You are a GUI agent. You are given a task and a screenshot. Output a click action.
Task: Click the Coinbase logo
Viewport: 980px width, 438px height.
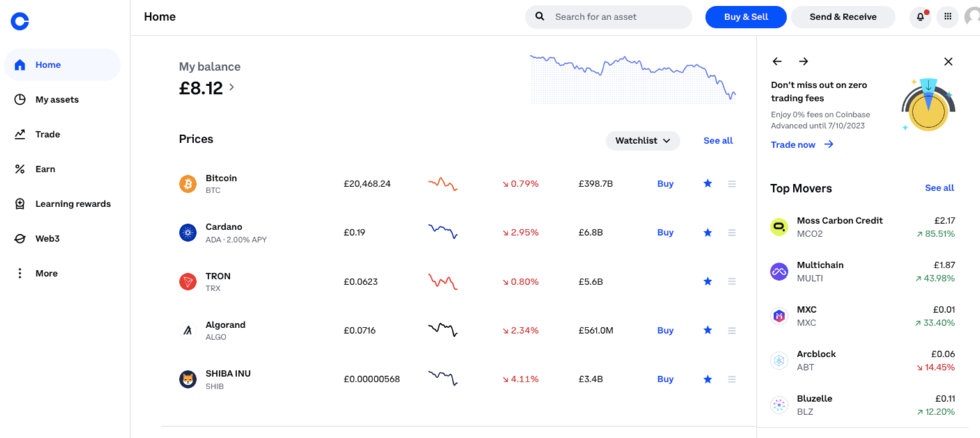tap(20, 21)
